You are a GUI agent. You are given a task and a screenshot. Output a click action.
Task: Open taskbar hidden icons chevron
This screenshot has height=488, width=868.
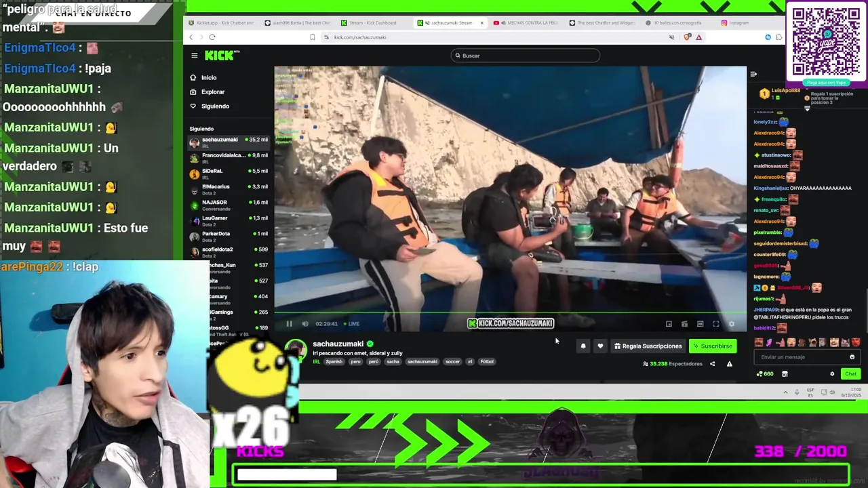pos(786,392)
